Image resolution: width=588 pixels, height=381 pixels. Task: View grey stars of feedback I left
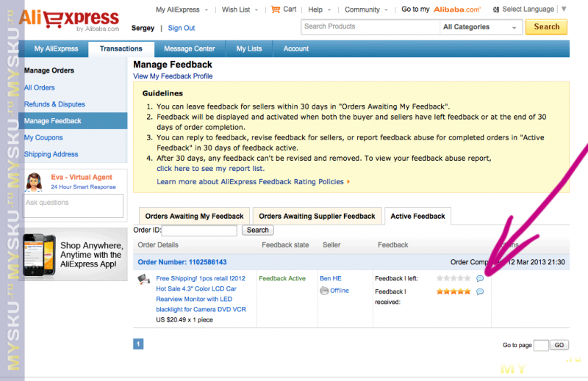[x=453, y=278]
